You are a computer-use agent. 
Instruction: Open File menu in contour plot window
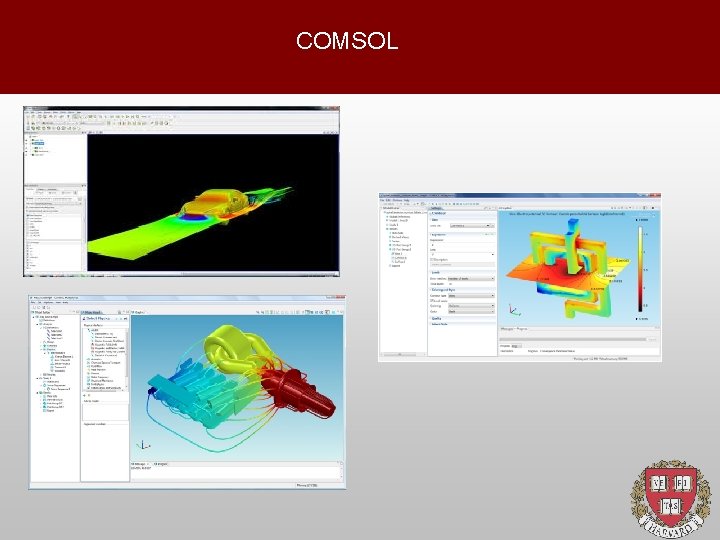382,200
